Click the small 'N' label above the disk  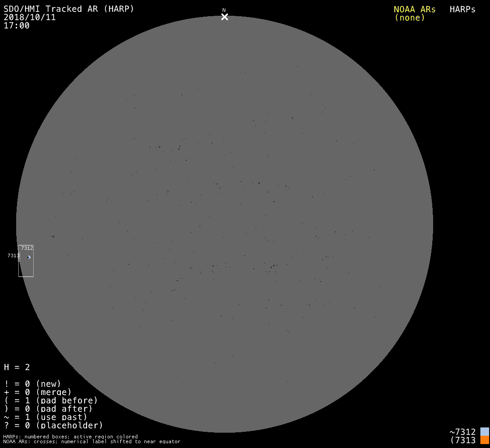224,10
